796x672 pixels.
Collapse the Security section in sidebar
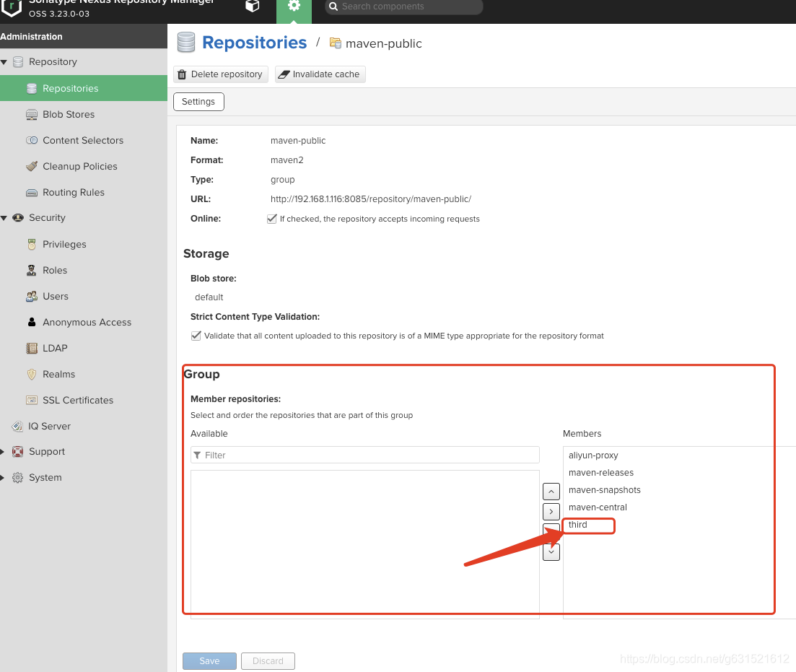click(4, 218)
